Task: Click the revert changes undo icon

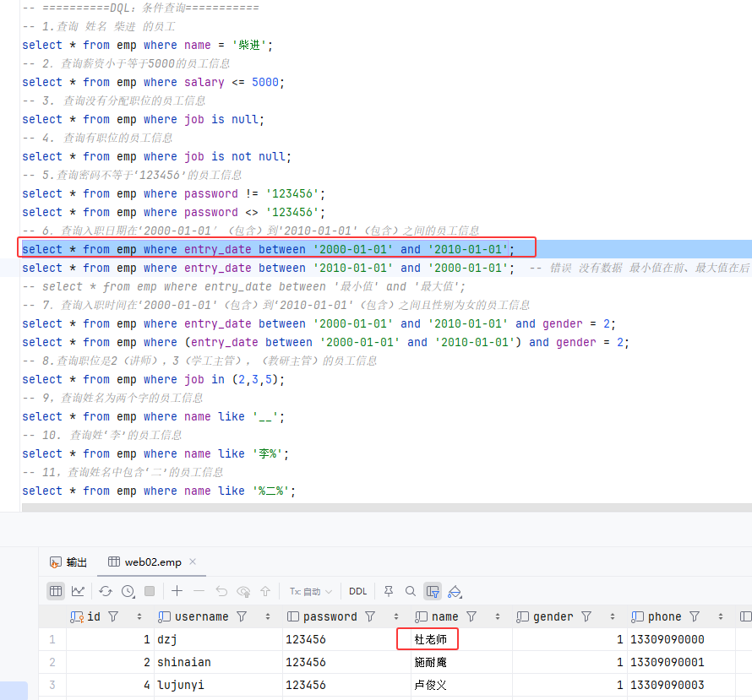Action: click(x=221, y=591)
